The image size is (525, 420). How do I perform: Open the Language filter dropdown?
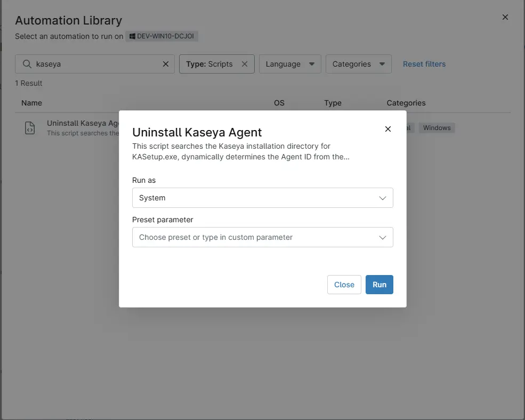tap(289, 64)
